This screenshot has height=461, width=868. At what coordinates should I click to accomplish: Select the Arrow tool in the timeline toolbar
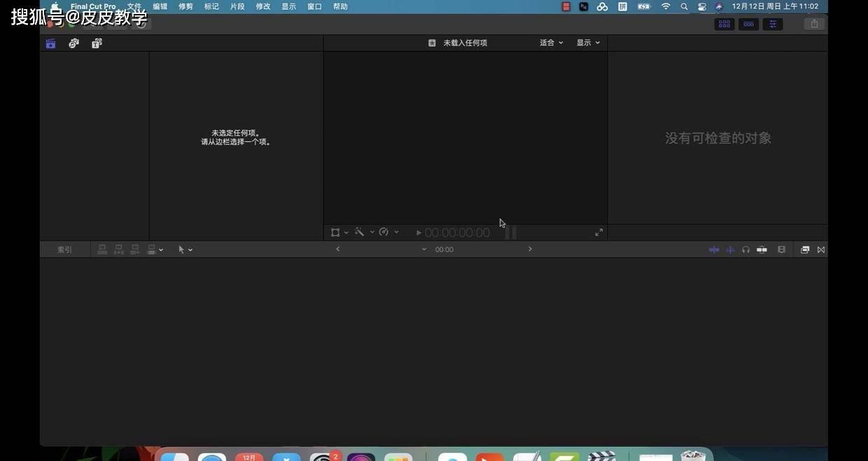(x=181, y=249)
